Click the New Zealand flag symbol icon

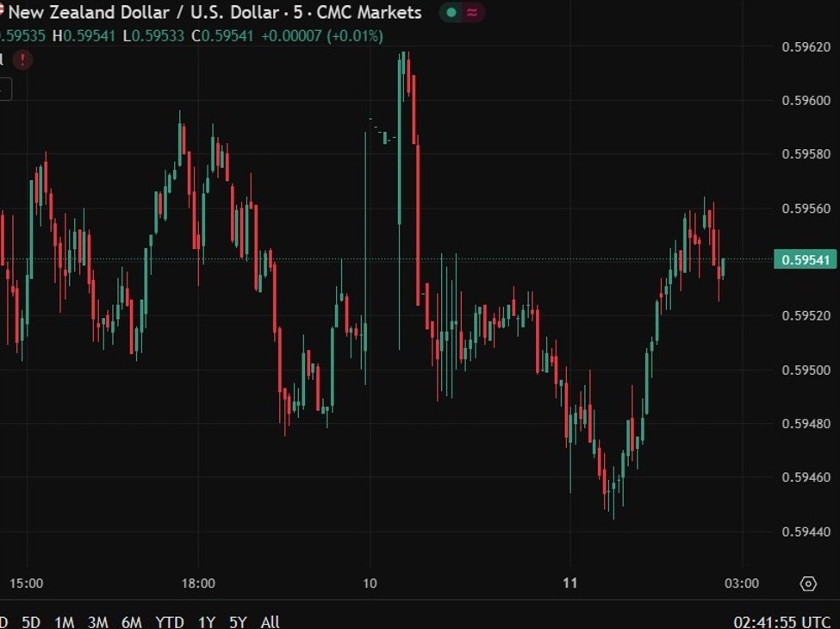[x=3, y=10]
